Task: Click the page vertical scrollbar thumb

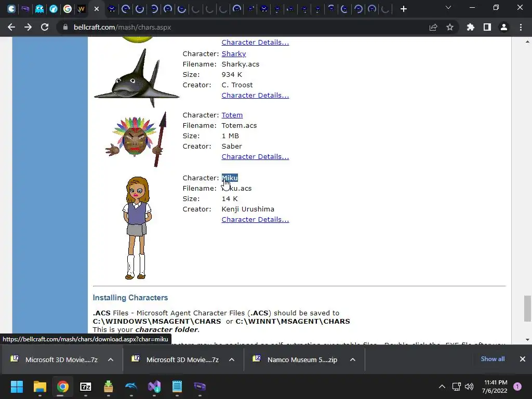Action: click(527, 309)
